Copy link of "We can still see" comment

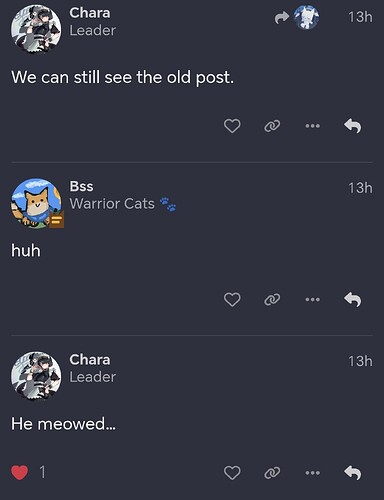click(272, 126)
